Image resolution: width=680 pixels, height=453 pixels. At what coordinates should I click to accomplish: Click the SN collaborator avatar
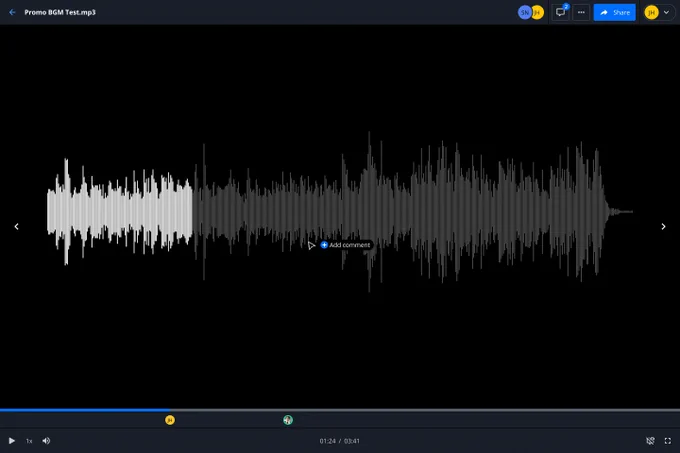click(x=524, y=12)
